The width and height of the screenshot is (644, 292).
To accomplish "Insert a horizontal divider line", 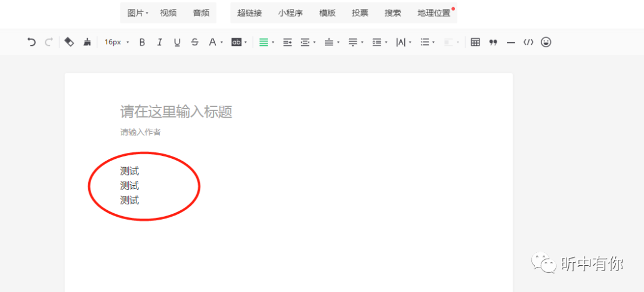I will [x=510, y=42].
